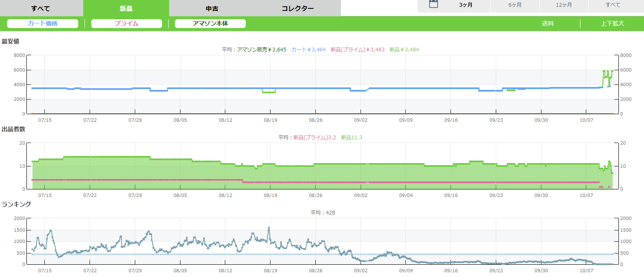The width and height of the screenshot is (644, 276).
Task: Switch to the すべて condition tab
Action: (41, 8)
